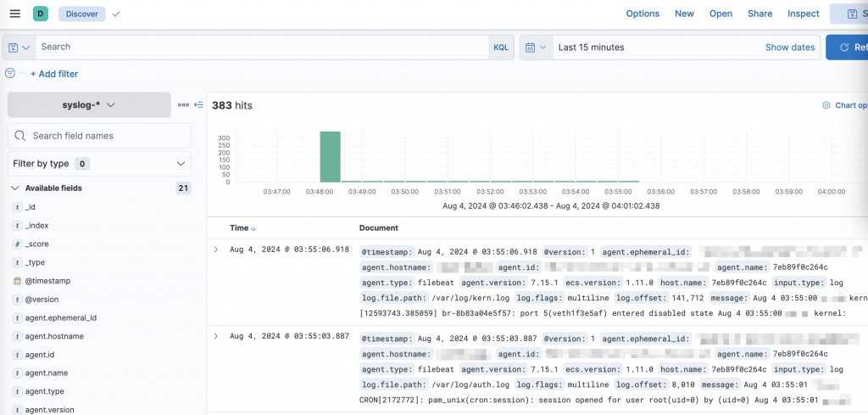868x415 pixels.
Task: Click the green D space avatar
Action: [x=41, y=14]
